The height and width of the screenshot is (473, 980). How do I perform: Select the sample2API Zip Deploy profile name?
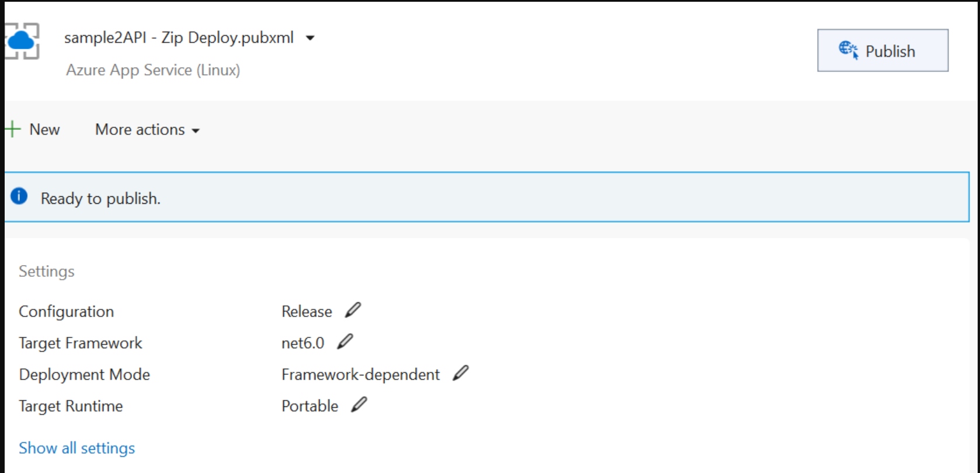coord(179,38)
